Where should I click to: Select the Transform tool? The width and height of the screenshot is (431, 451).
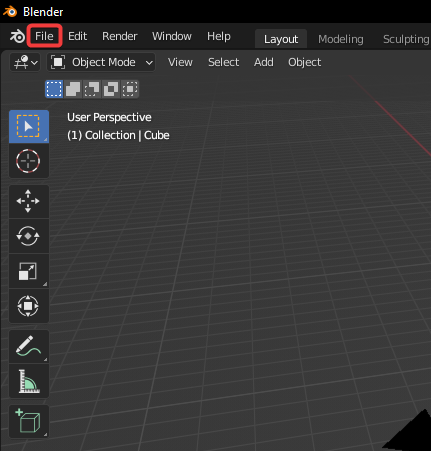coord(29,306)
